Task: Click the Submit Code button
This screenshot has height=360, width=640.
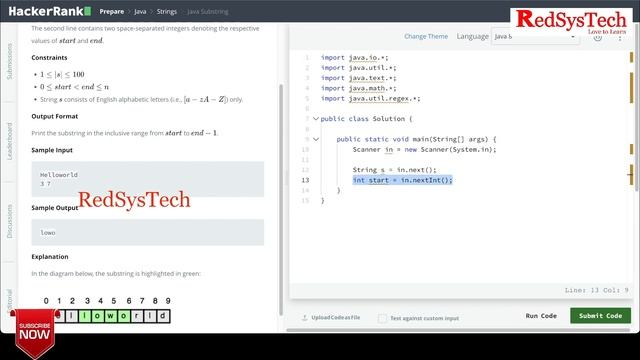Action: [600, 316]
